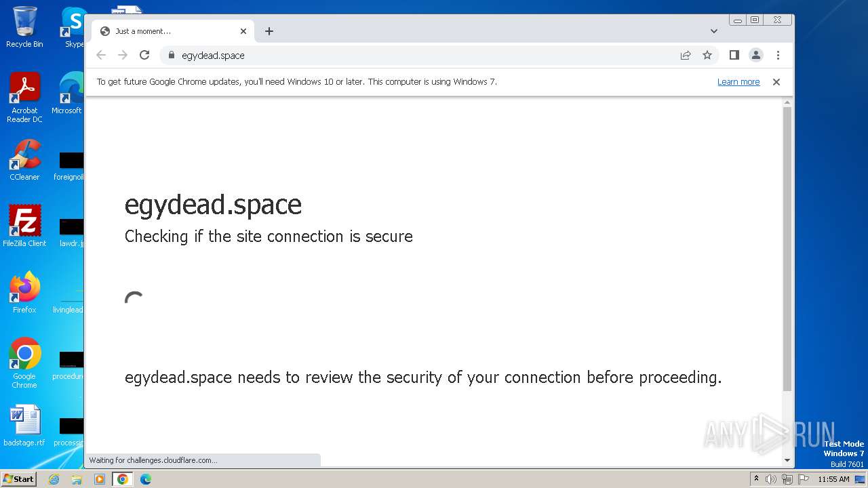The width and height of the screenshot is (868, 488).
Task: Select Chrome taskbar button
Action: click(123, 479)
